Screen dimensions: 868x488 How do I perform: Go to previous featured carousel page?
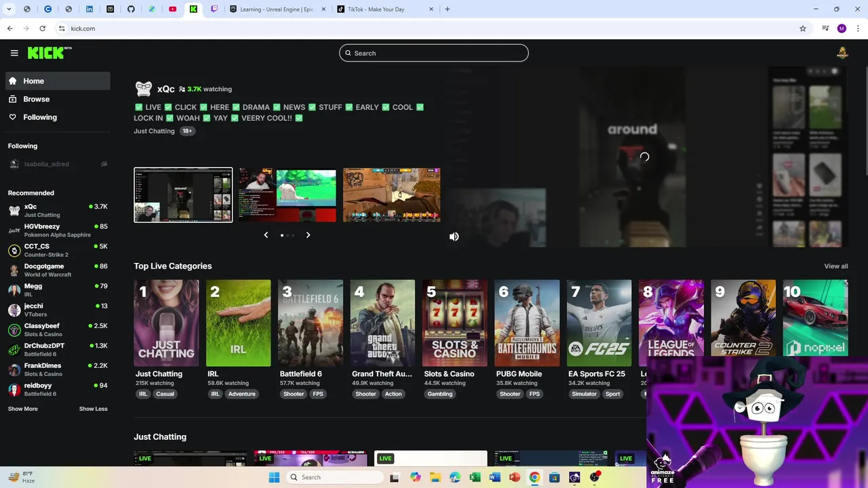click(x=266, y=235)
